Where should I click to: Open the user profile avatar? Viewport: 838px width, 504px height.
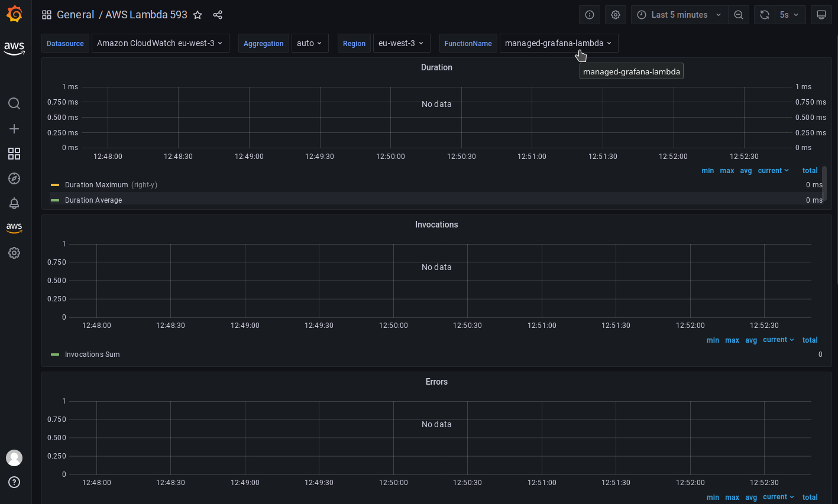pos(14,457)
